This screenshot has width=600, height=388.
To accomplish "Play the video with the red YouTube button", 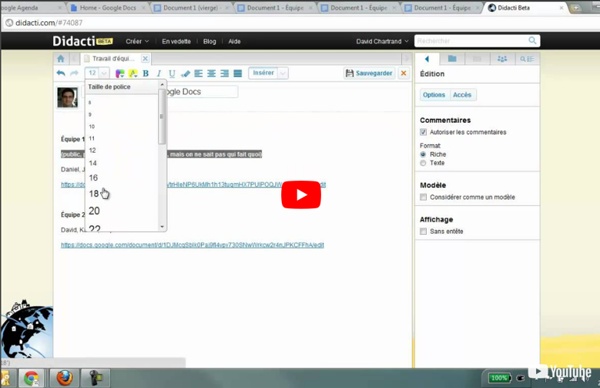I will point(301,195).
